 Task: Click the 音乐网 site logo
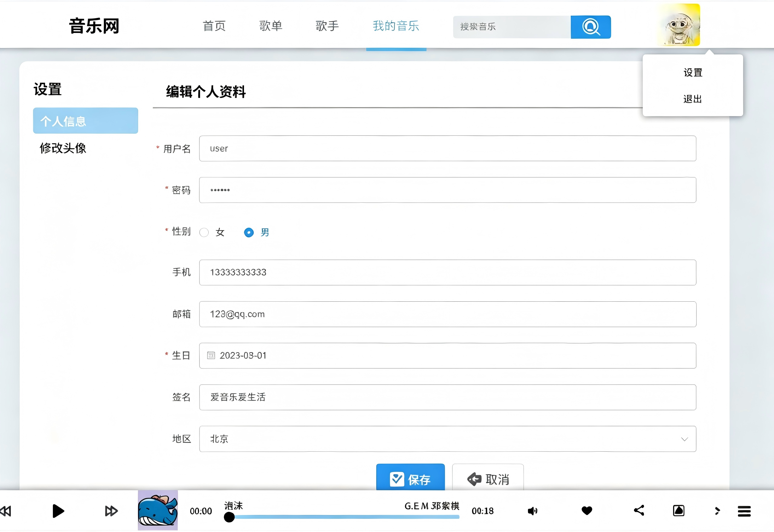[94, 26]
